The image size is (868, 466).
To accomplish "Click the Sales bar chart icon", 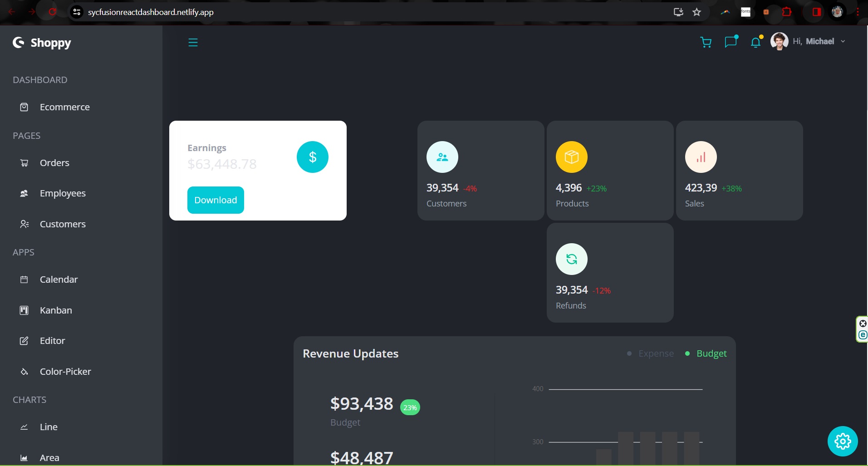I will coord(701,157).
